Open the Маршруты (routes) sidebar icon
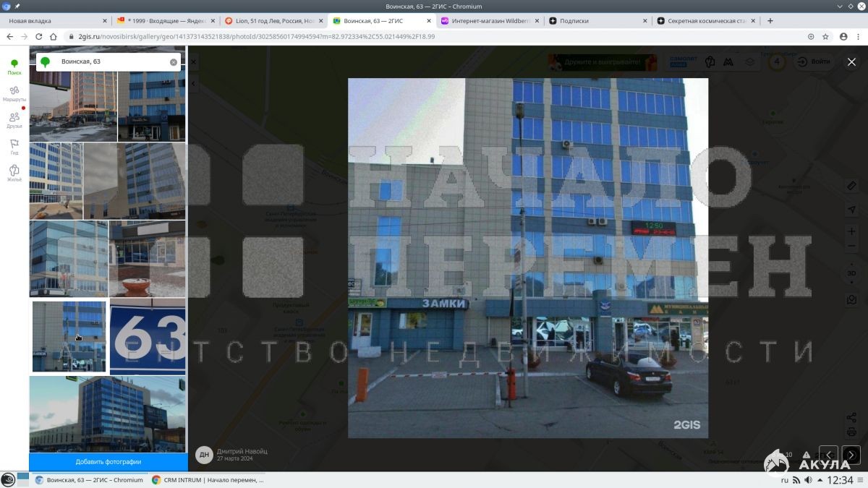 tap(14, 93)
